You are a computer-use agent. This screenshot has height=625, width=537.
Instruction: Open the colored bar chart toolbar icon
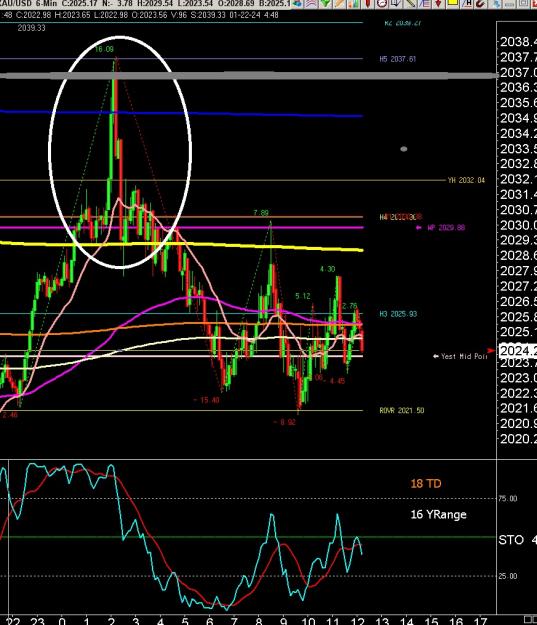tap(354, 4)
